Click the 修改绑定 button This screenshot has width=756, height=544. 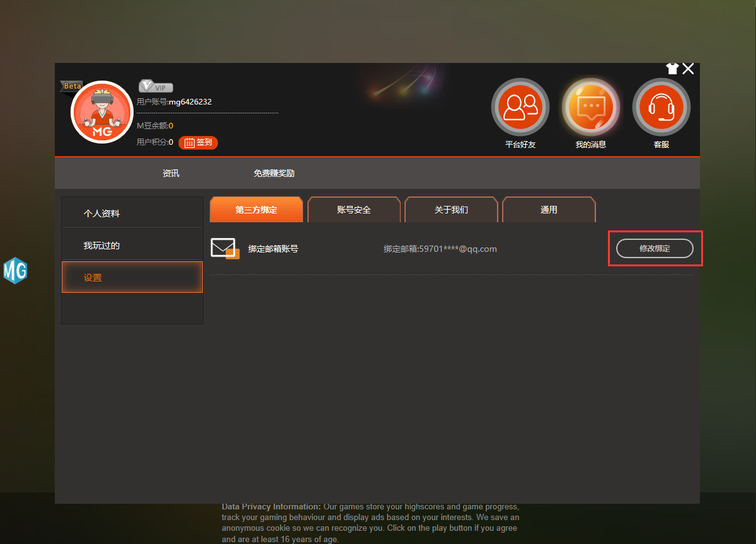coord(655,249)
